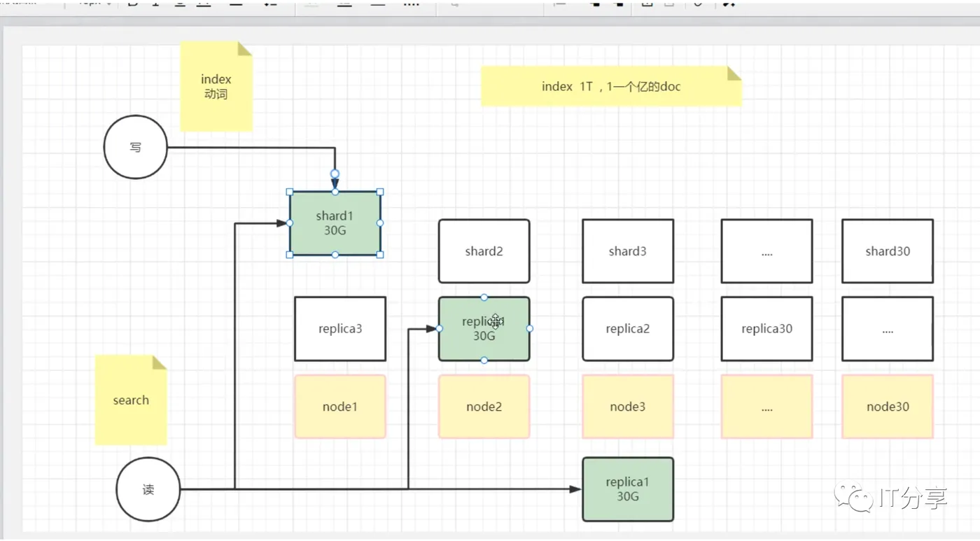The width and height of the screenshot is (980, 541).
Task: Select the shard30 box
Action: tap(888, 251)
